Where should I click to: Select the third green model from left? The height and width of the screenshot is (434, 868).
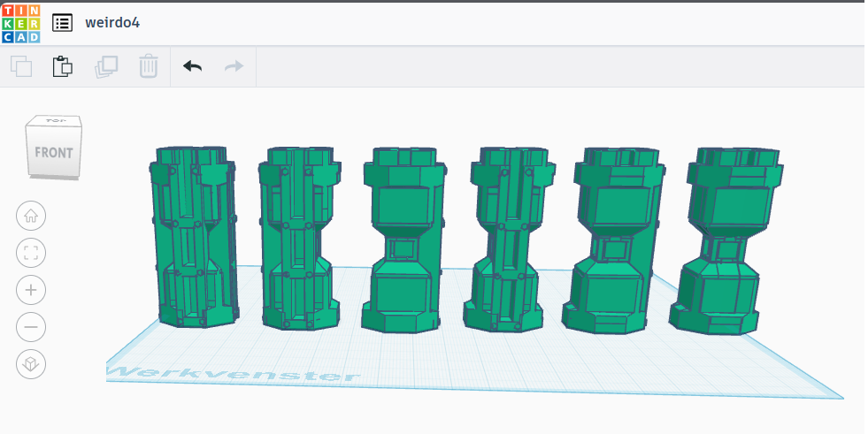(404, 240)
